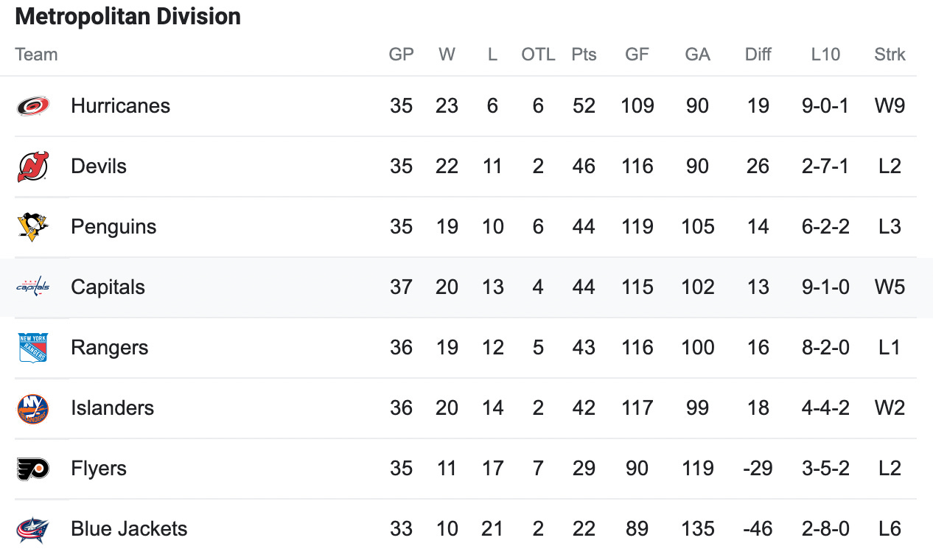The width and height of the screenshot is (933, 560).
Task: Click the Penguins team logo
Action: pos(33,227)
